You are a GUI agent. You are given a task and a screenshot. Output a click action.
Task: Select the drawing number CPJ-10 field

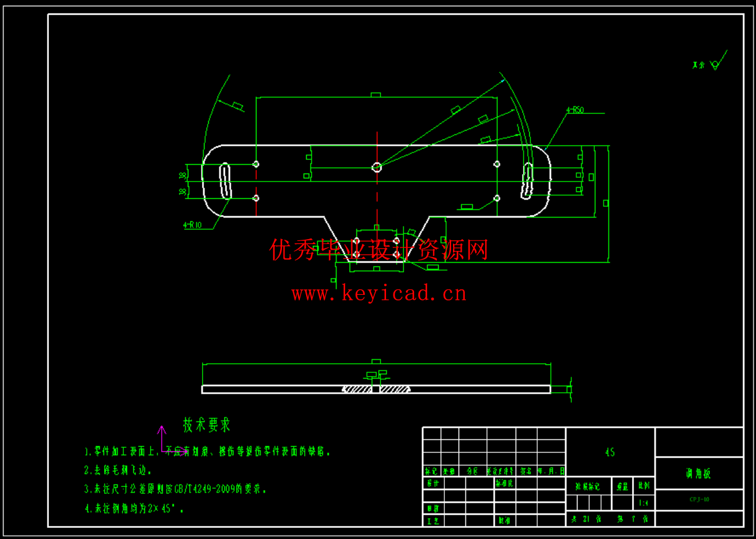[700, 499]
